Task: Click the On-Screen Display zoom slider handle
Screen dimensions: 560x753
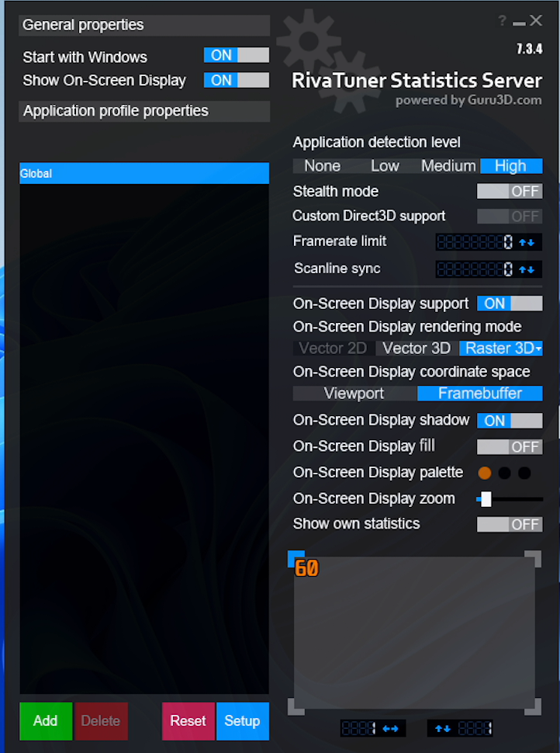Action: click(x=486, y=499)
